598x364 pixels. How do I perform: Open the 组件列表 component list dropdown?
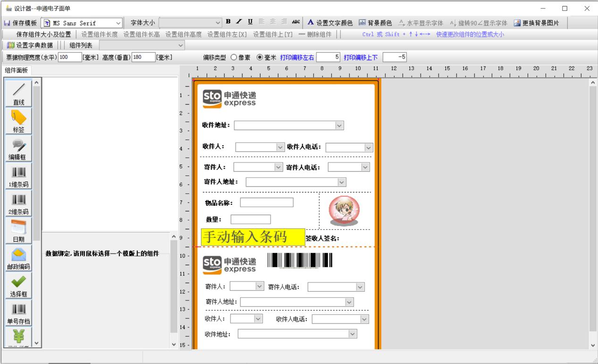tap(180, 45)
